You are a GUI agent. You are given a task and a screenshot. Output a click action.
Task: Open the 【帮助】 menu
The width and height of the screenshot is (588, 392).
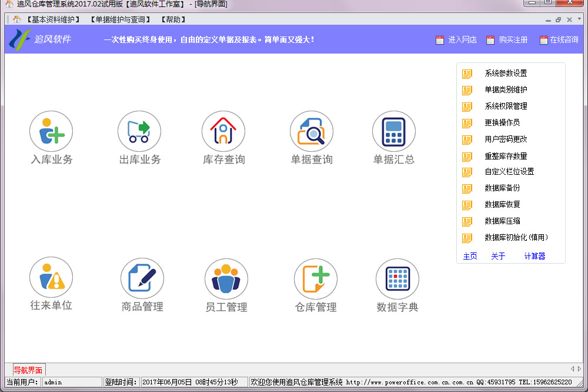(173, 19)
